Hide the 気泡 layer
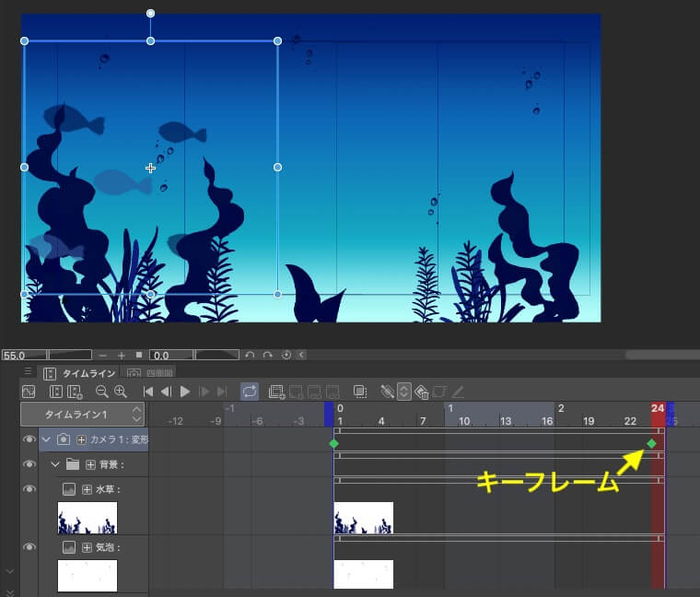The image size is (700, 597). tap(29, 547)
